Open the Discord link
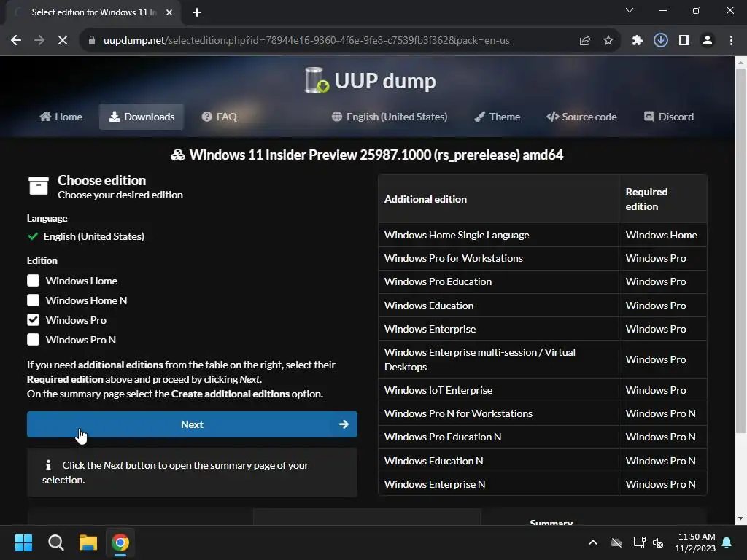Screen dimensions: 747x560 tap(669, 117)
